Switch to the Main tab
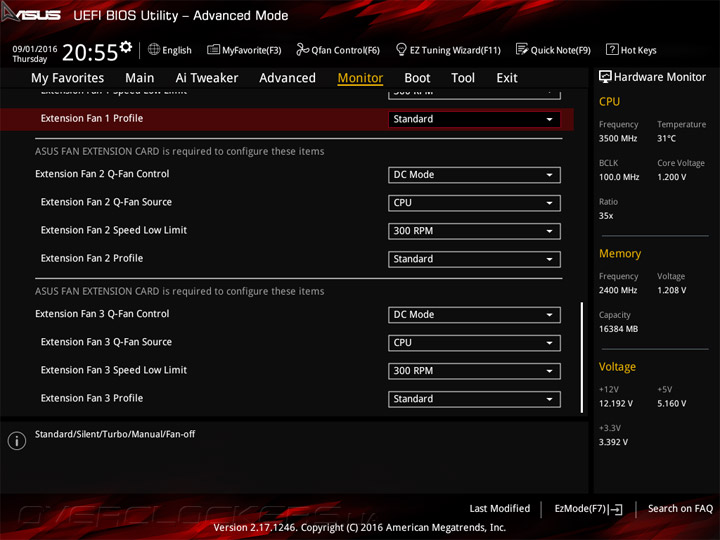 coord(140,78)
